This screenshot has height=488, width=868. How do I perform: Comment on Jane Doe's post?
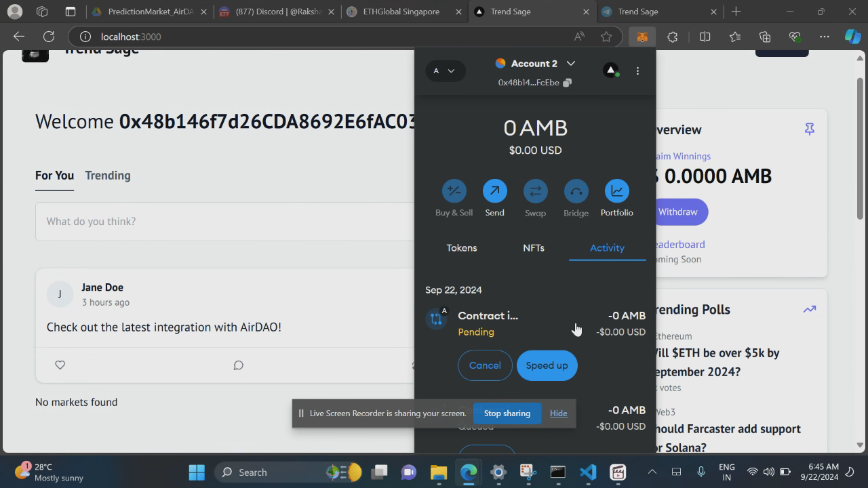(x=238, y=365)
